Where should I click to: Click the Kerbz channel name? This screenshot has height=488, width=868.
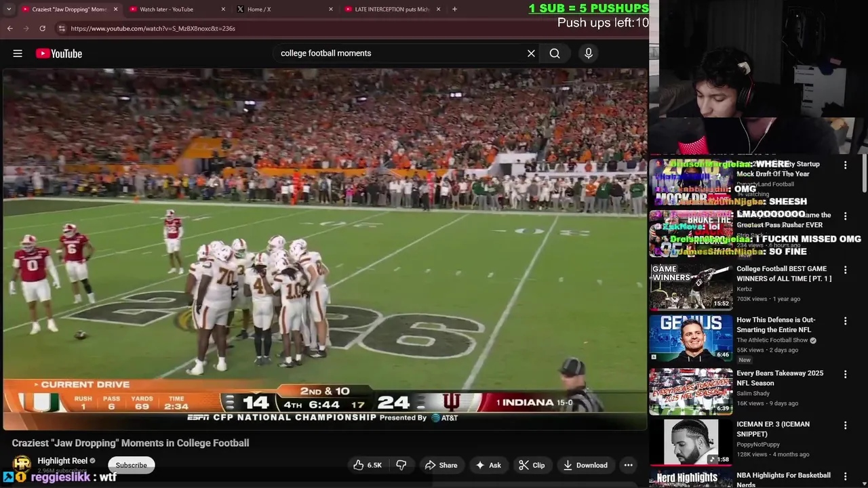[x=745, y=289]
